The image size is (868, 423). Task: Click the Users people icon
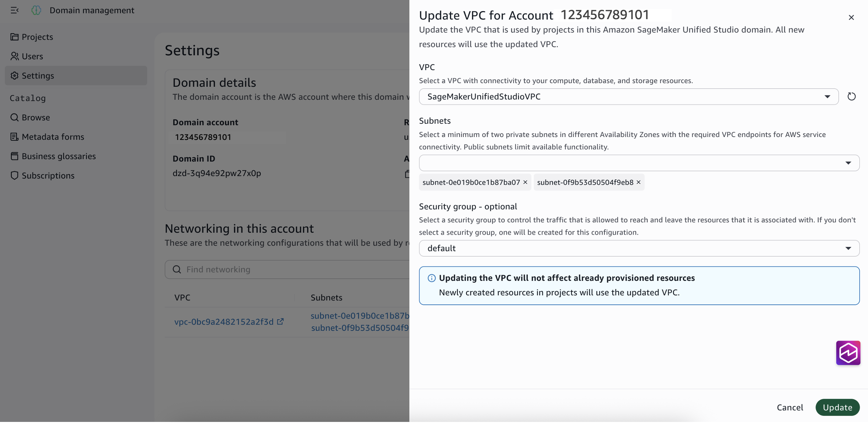pyautogui.click(x=14, y=56)
